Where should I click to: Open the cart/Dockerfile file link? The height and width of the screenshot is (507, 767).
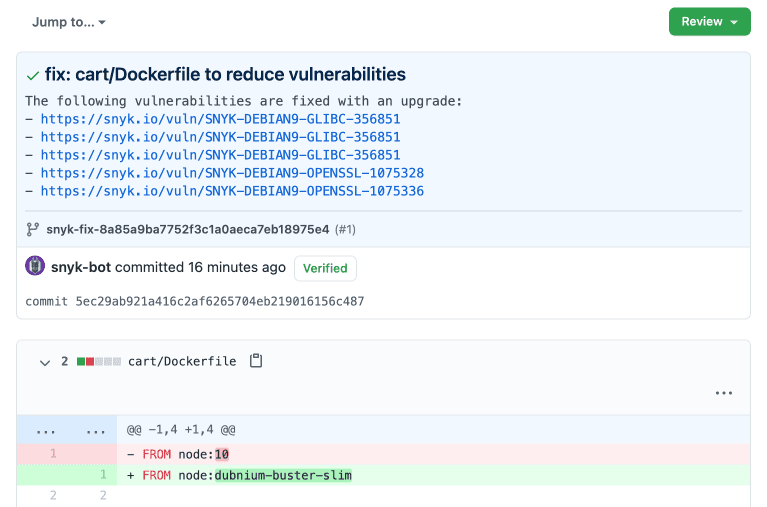[182, 361]
